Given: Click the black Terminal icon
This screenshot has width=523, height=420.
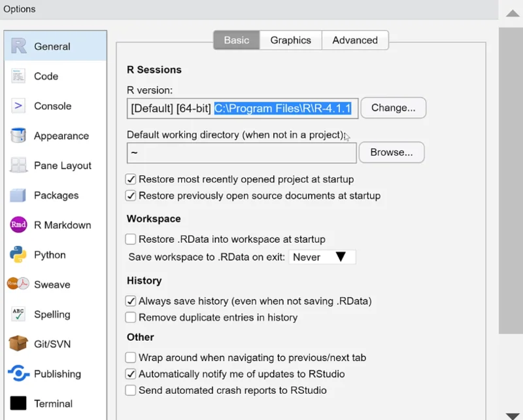Looking at the screenshot, I should [x=18, y=403].
